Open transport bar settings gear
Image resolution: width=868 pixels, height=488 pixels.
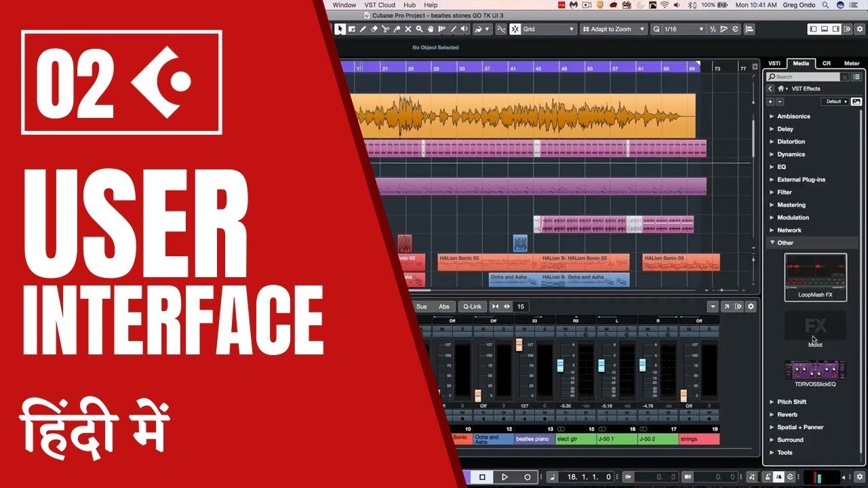pos(860,476)
